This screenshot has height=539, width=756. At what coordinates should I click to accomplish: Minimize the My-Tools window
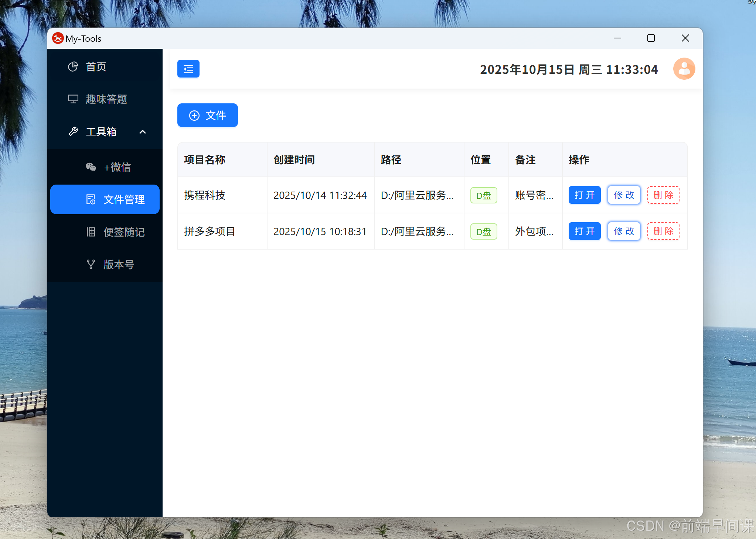pyautogui.click(x=617, y=38)
